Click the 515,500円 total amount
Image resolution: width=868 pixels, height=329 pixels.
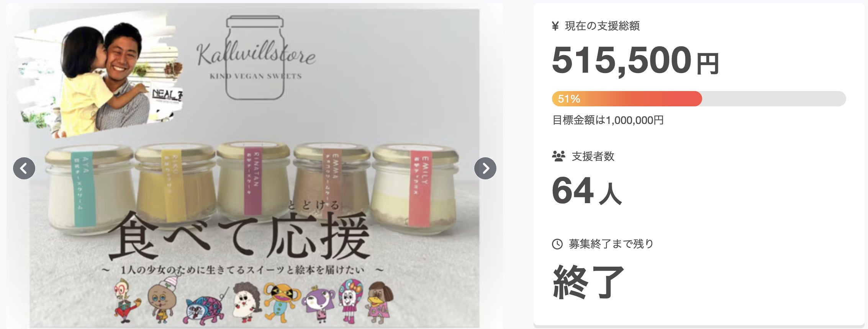[635, 60]
